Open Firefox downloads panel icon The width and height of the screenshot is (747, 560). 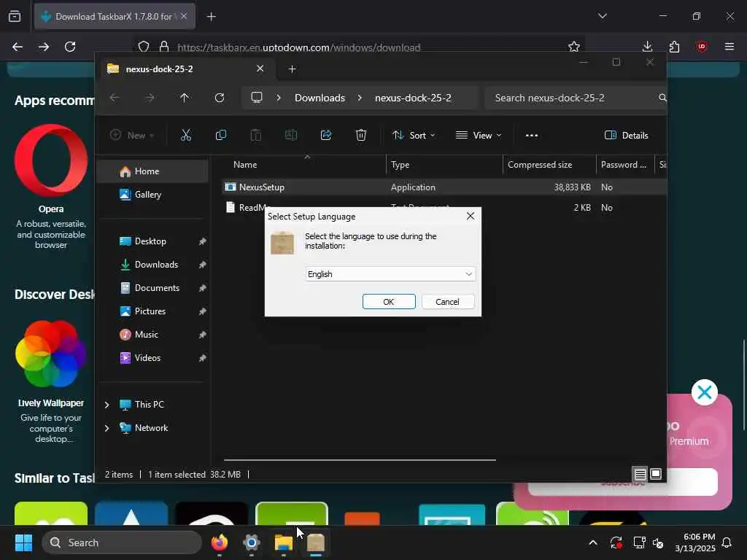tap(648, 47)
